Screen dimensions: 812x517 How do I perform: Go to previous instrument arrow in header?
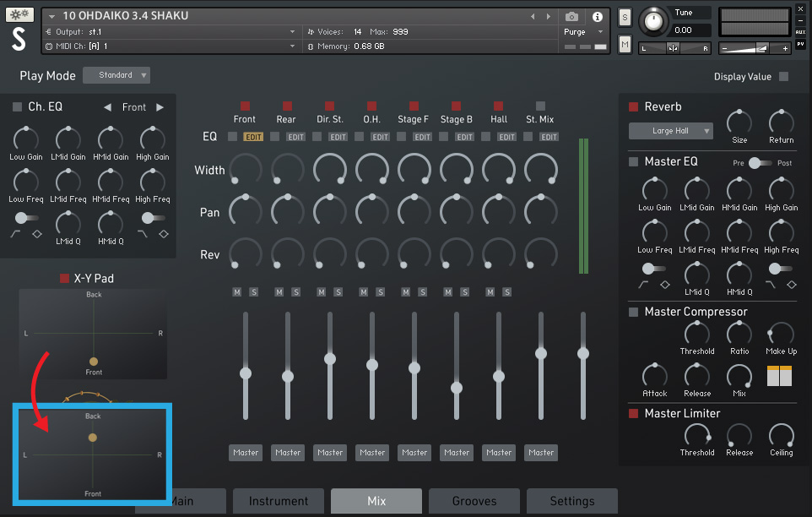click(x=533, y=17)
